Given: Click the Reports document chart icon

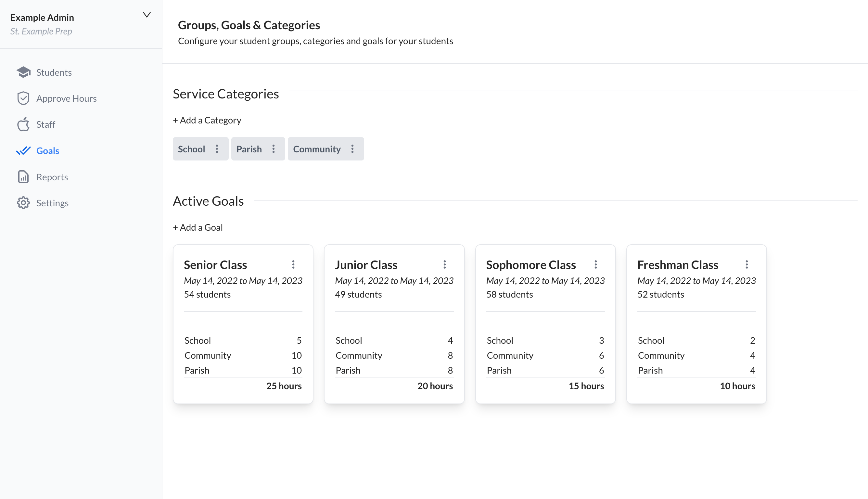Looking at the screenshot, I should pos(23,177).
